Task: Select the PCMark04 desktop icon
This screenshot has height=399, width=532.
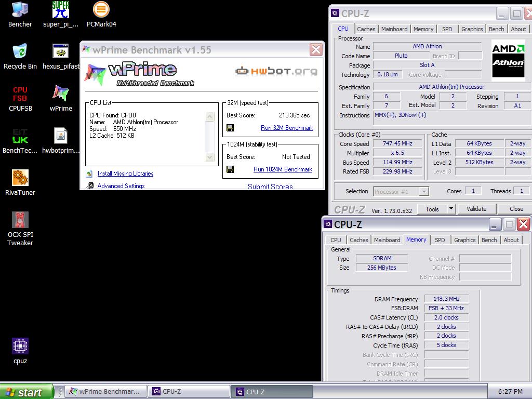Action: click(x=101, y=15)
